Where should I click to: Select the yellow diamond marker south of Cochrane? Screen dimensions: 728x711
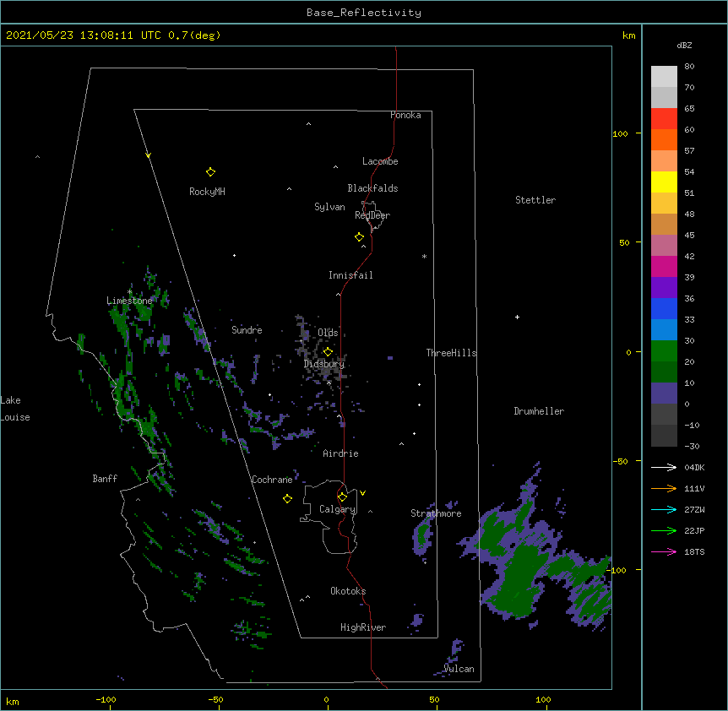(287, 498)
